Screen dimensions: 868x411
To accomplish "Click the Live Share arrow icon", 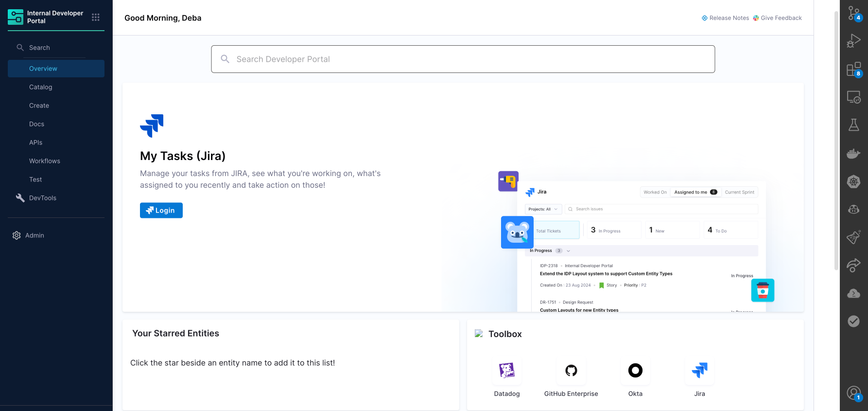I will (x=853, y=265).
